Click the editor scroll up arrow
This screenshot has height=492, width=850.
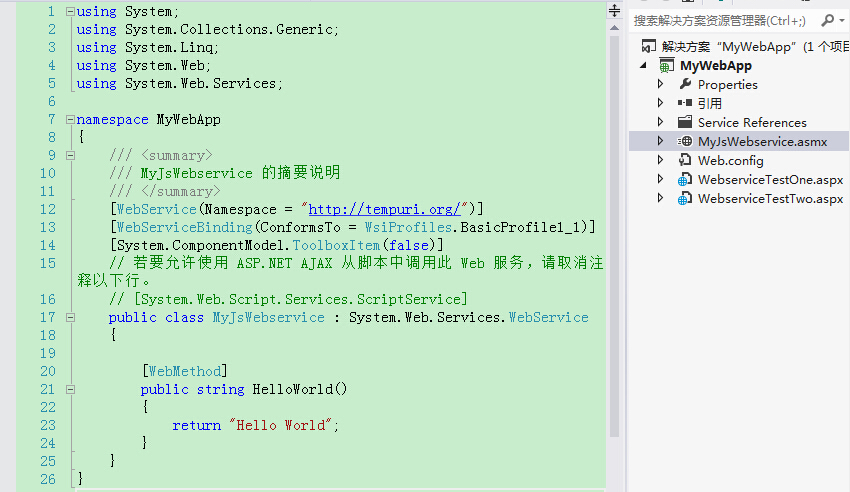pyautogui.click(x=614, y=28)
